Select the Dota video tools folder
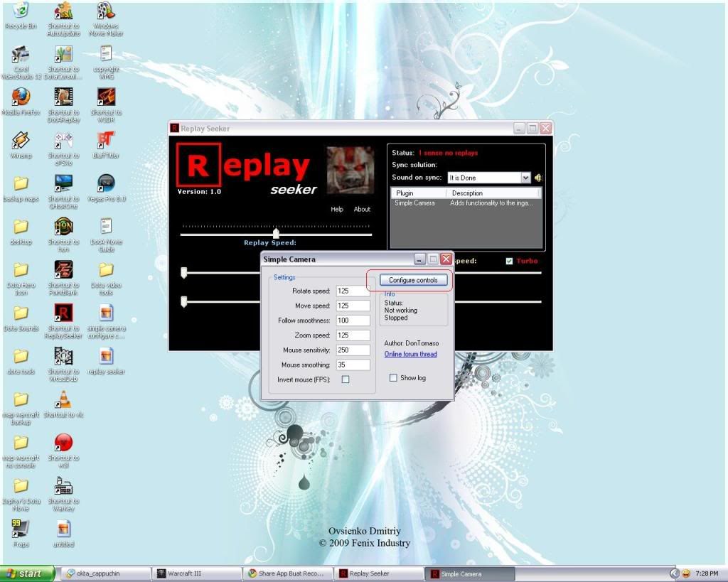The image size is (728, 582). click(x=106, y=278)
